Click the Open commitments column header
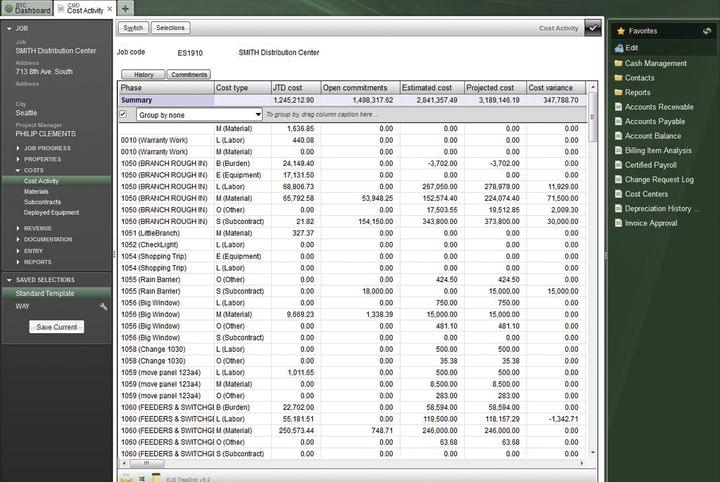This screenshot has width=720, height=482. click(x=360, y=88)
